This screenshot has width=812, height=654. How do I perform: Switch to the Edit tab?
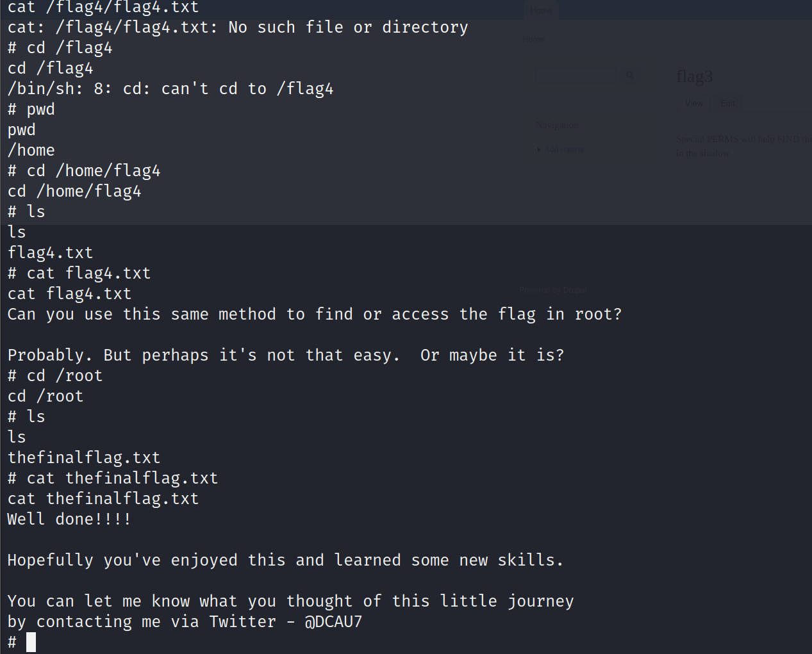[x=727, y=103]
